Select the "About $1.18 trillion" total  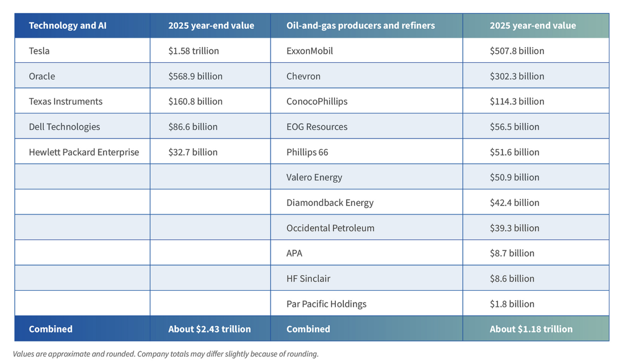(531, 329)
